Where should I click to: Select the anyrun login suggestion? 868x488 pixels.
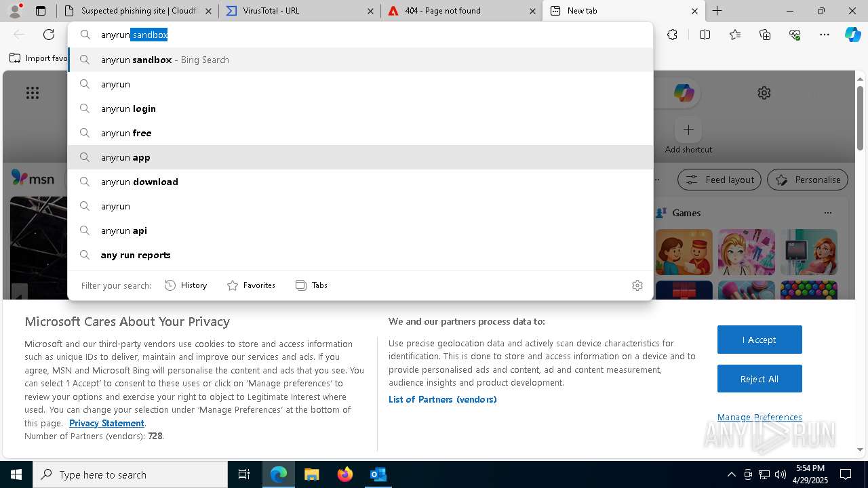pos(360,108)
